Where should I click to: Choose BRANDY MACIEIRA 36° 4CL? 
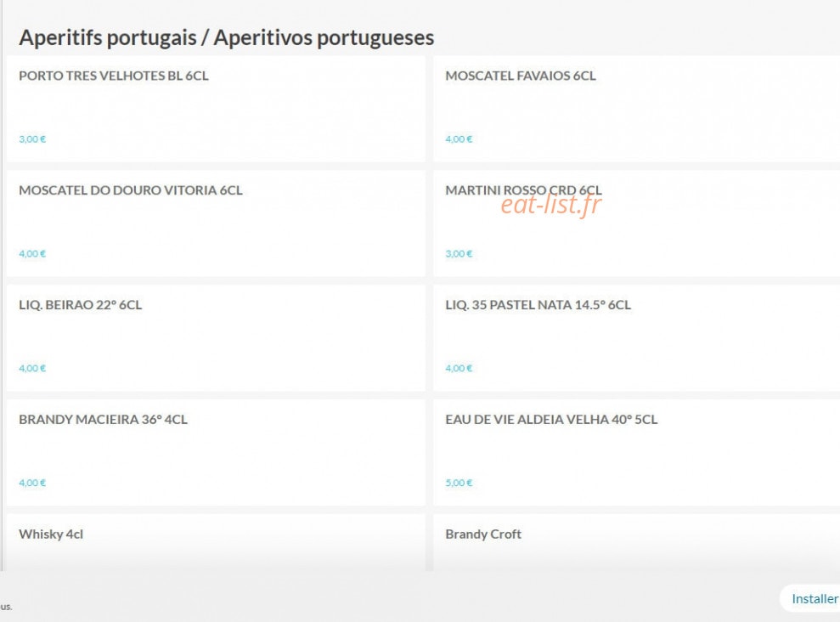(216, 453)
